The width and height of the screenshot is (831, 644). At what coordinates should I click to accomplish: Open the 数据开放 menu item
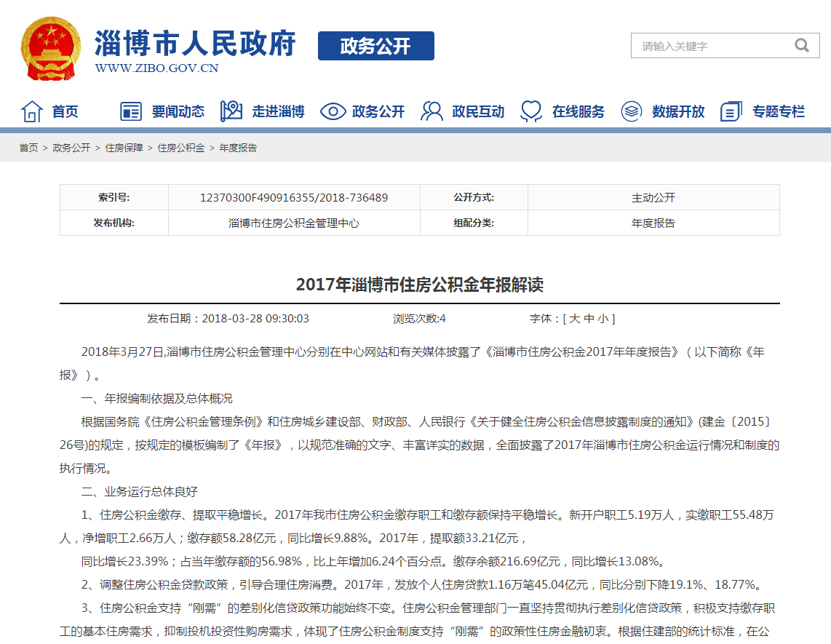pos(678,112)
